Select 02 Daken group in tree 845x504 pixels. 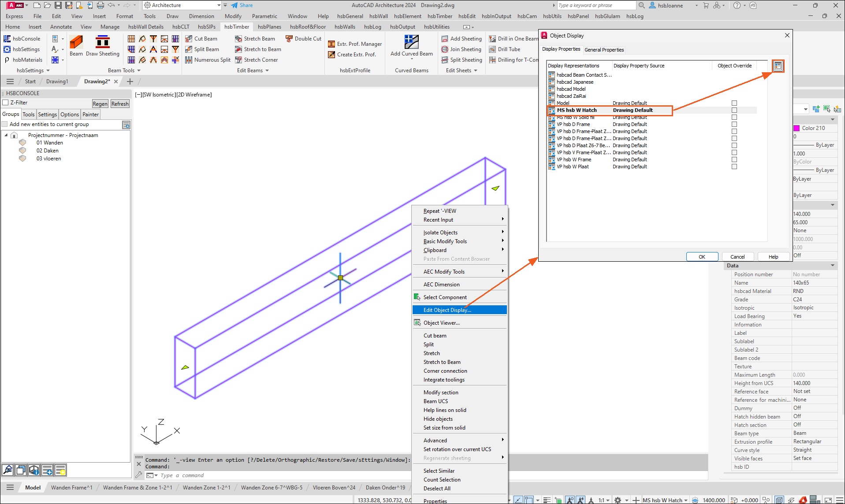pyautogui.click(x=47, y=151)
